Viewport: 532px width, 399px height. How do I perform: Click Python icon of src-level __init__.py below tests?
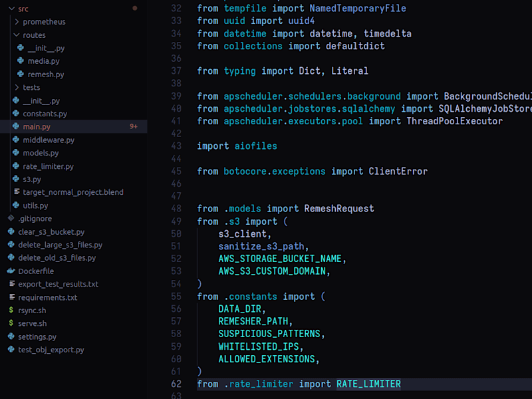(x=16, y=100)
